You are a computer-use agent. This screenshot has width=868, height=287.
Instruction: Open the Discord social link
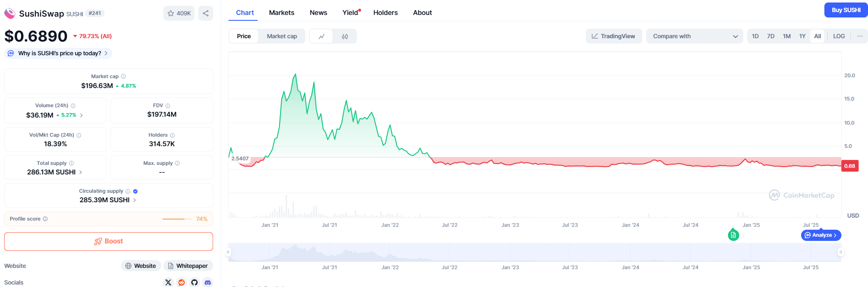(x=208, y=282)
